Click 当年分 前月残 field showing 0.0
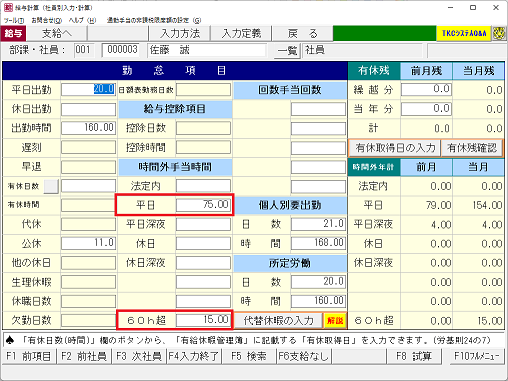 pos(426,109)
